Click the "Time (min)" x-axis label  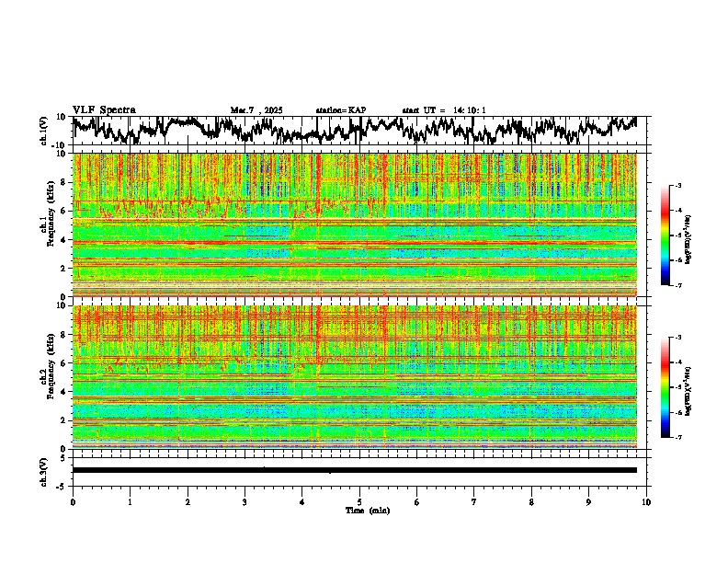(x=368, y=511)
